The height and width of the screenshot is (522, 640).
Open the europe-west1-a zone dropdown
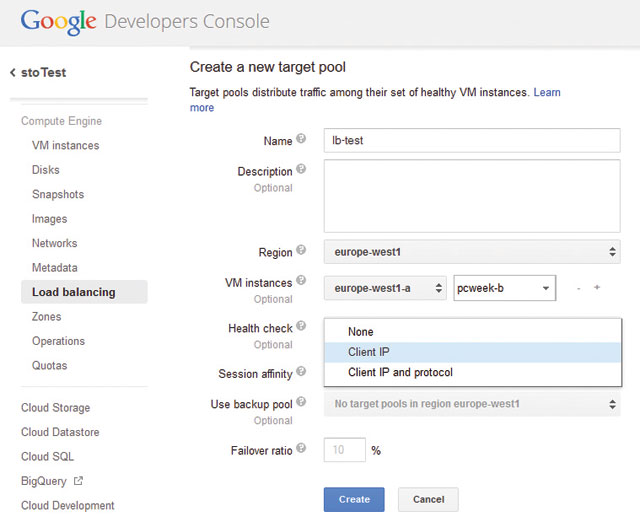point(385,288)
